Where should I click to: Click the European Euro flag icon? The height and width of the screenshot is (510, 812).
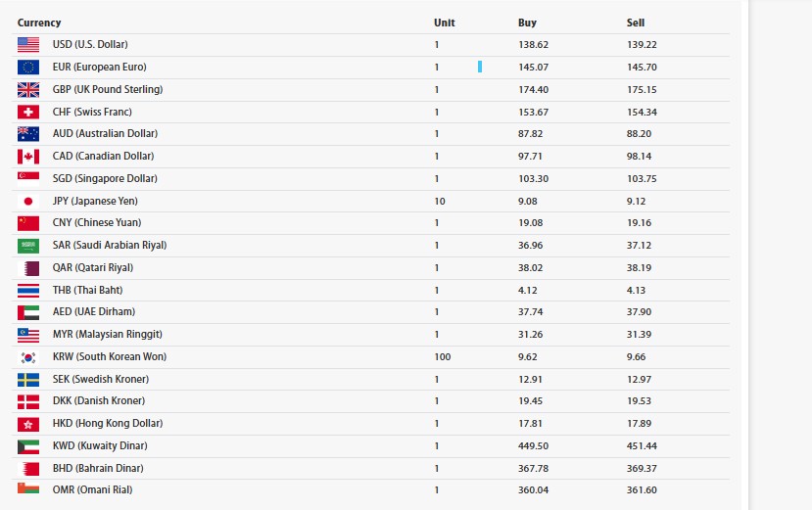(x=28, y=67)
